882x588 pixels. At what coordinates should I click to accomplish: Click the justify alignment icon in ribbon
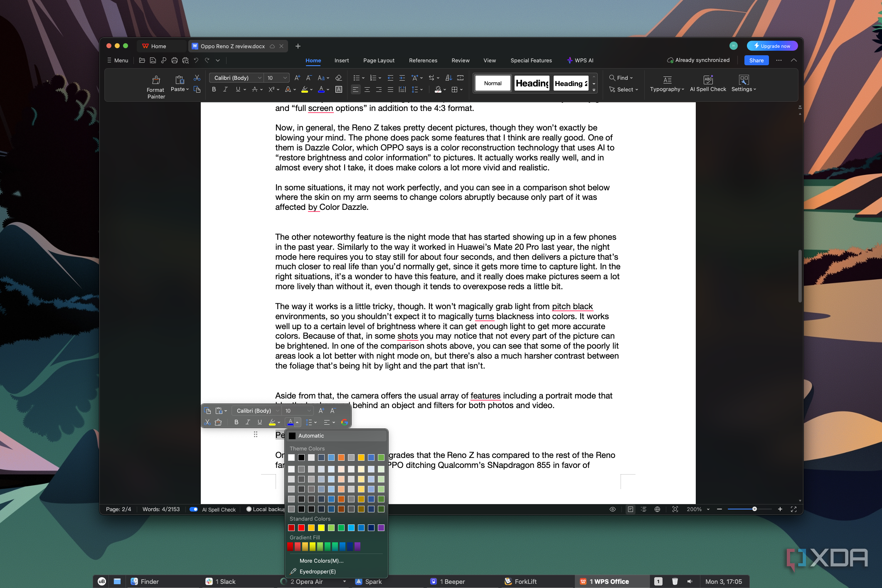click(x=390, y=89)
